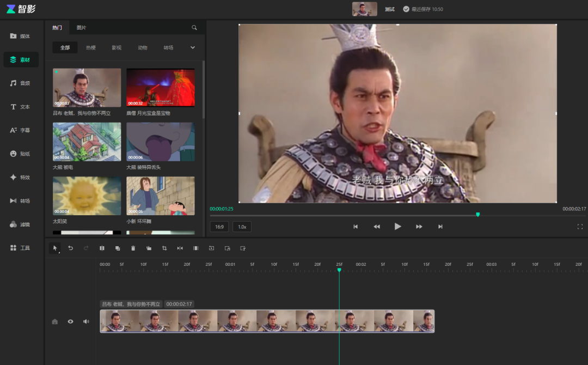Select the 唐僧 月光宝盒是宝物 thumbnail
Viewport: 588px width, 365px height.
tap(161, 88)
